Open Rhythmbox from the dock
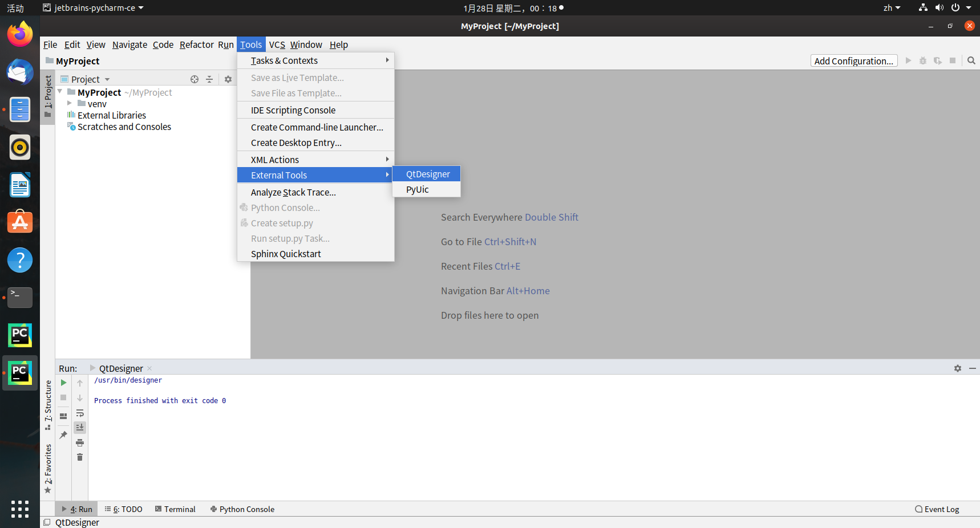 (20, 147)
